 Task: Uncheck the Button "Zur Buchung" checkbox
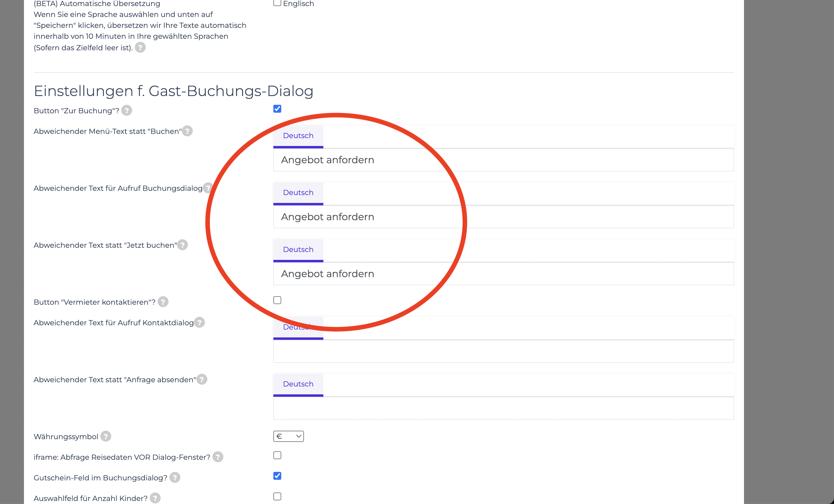(277, 109)
